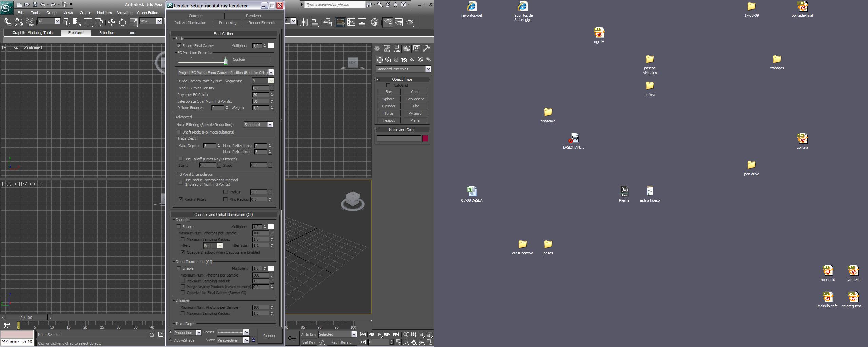Select the Bind to Space Warp tool

click(x=30, y=22)
